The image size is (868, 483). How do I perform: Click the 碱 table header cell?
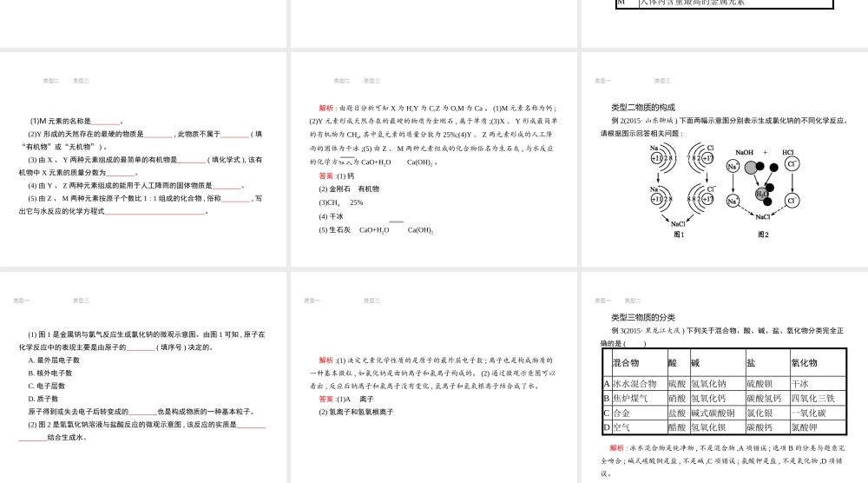point(718,363)
